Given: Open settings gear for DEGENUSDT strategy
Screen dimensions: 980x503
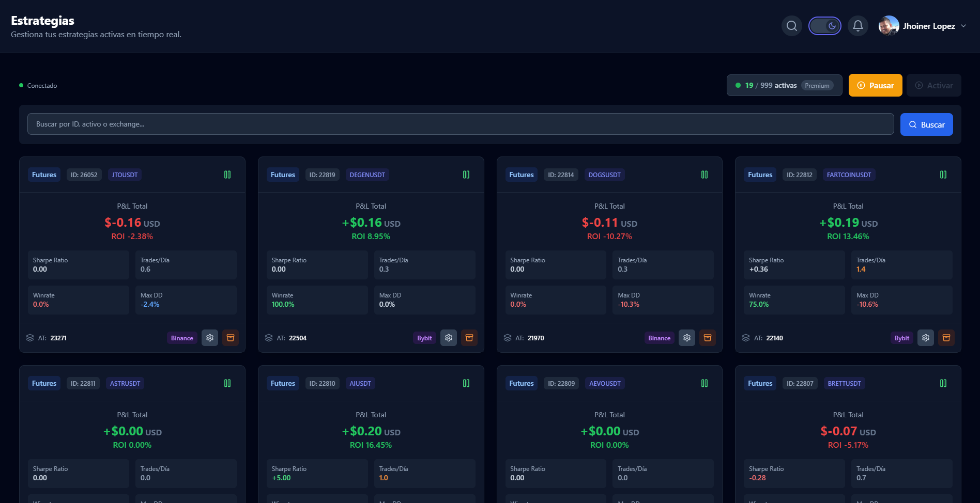Looking at the screenshot, I should coord(449,338).
